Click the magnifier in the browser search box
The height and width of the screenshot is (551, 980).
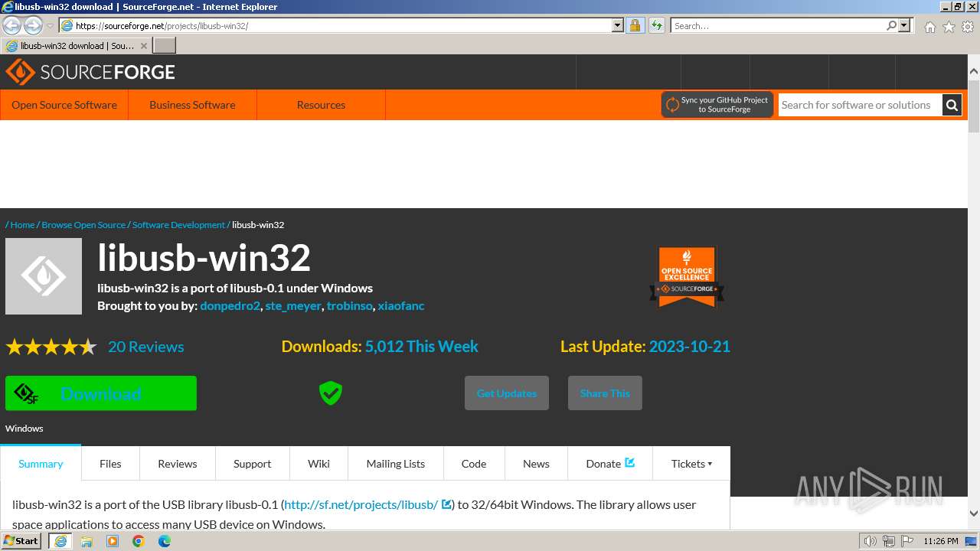tap(891, 25)
